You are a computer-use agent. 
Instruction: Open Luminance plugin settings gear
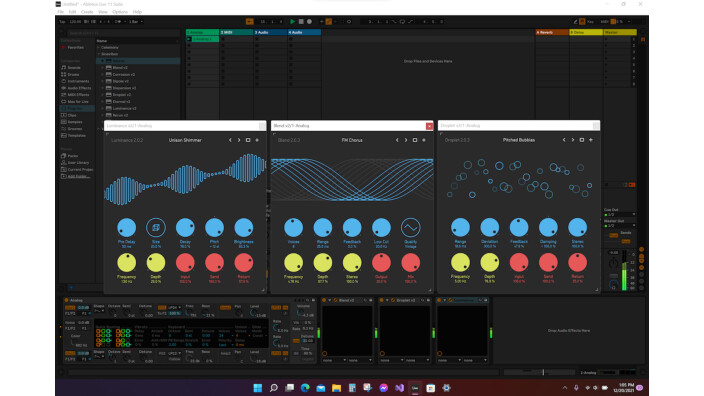(x=257, y=140)
